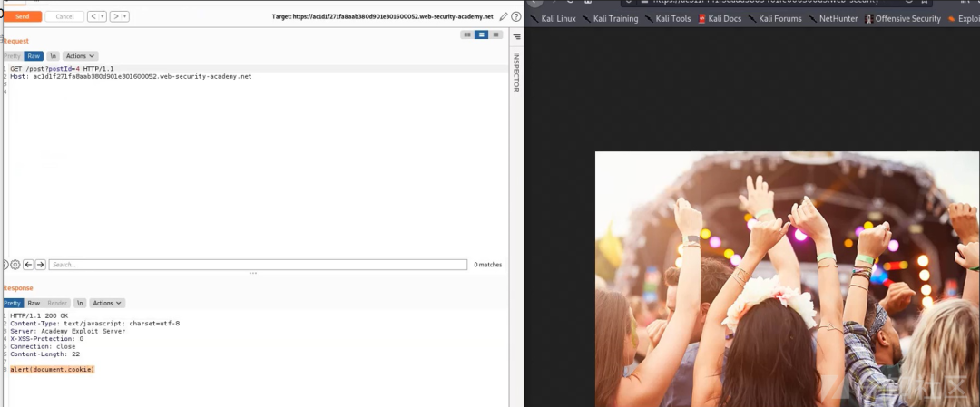Select Render tab in Response panel
The height and width of the screenshot is (407, 980).
[x=57, y=304]
